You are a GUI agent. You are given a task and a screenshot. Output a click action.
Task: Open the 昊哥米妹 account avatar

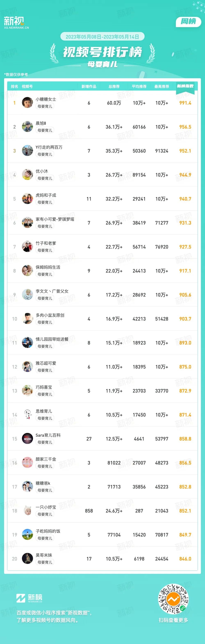pyautogui.click(x=27, y=558)
